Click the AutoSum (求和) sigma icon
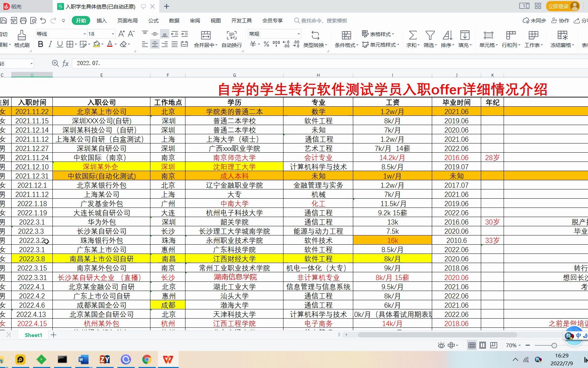 412,35
